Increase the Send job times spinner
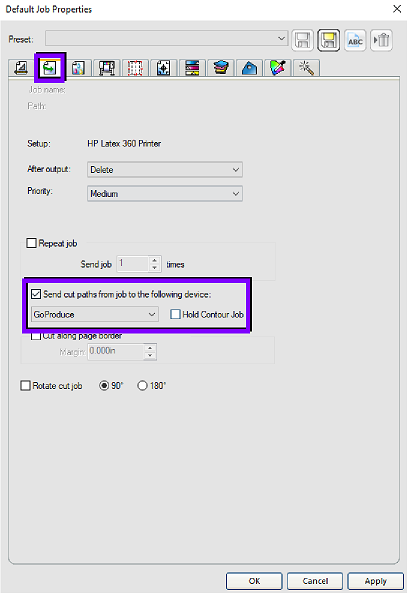 click(154, 260)
